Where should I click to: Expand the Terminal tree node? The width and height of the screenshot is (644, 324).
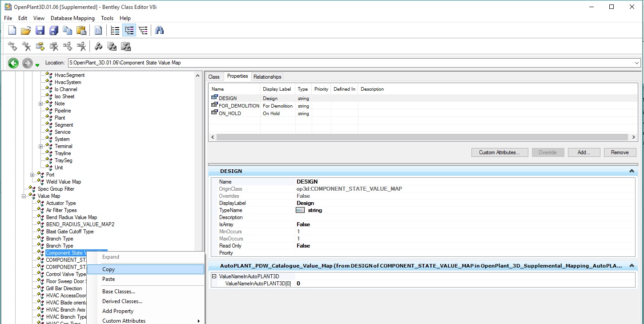(x=40, y=146)
